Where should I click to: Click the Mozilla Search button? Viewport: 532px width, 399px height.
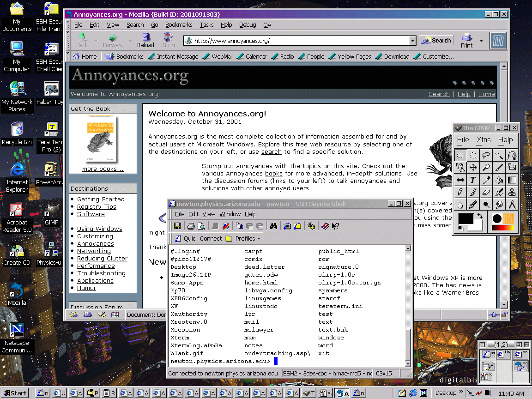(x=436, y=40)
